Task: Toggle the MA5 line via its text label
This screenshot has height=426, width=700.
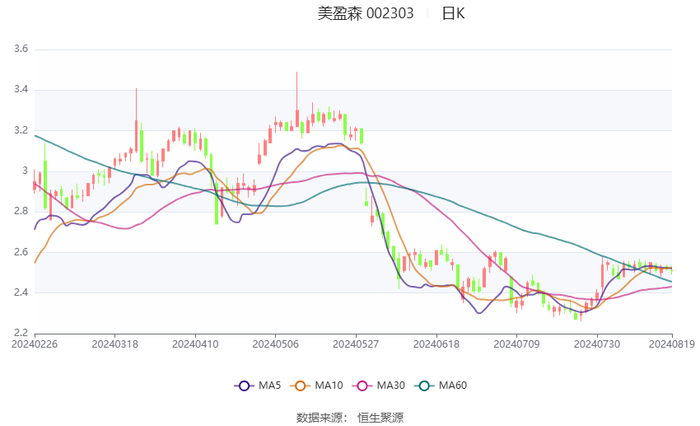Action: coord(267,386)
